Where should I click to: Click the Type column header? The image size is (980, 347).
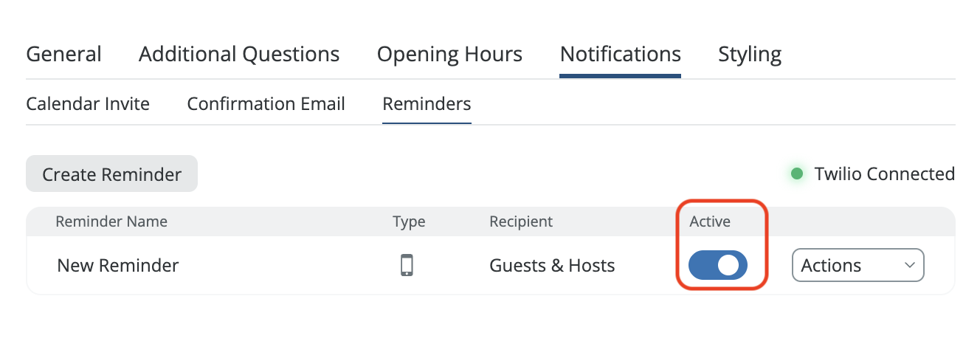point(409,221)
